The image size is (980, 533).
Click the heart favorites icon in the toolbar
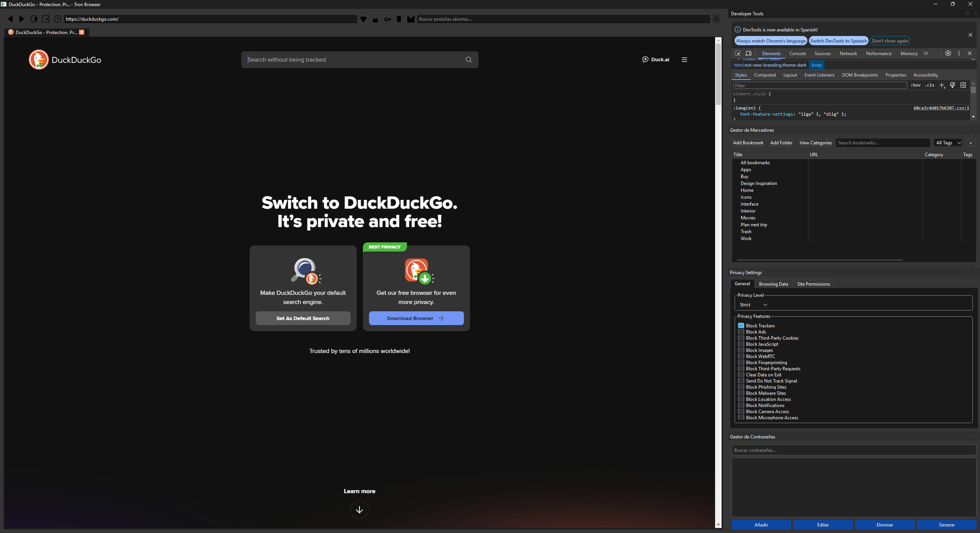point(364,19)
